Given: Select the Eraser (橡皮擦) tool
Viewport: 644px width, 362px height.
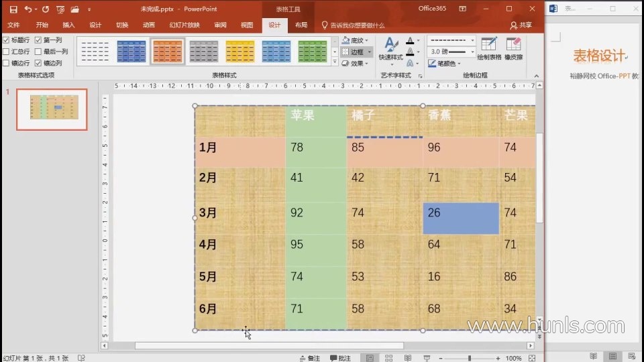Looking at the screenshot, I should coord(513,48).
